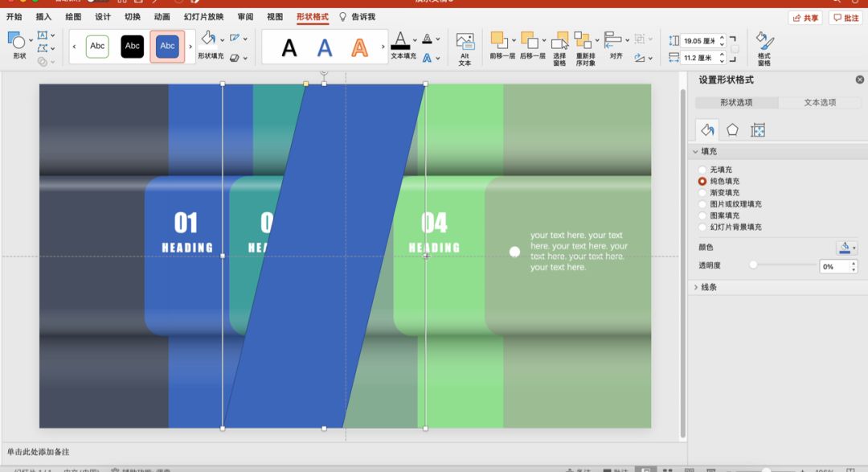Open the 开始 ribbon tab

coord(14,17)
